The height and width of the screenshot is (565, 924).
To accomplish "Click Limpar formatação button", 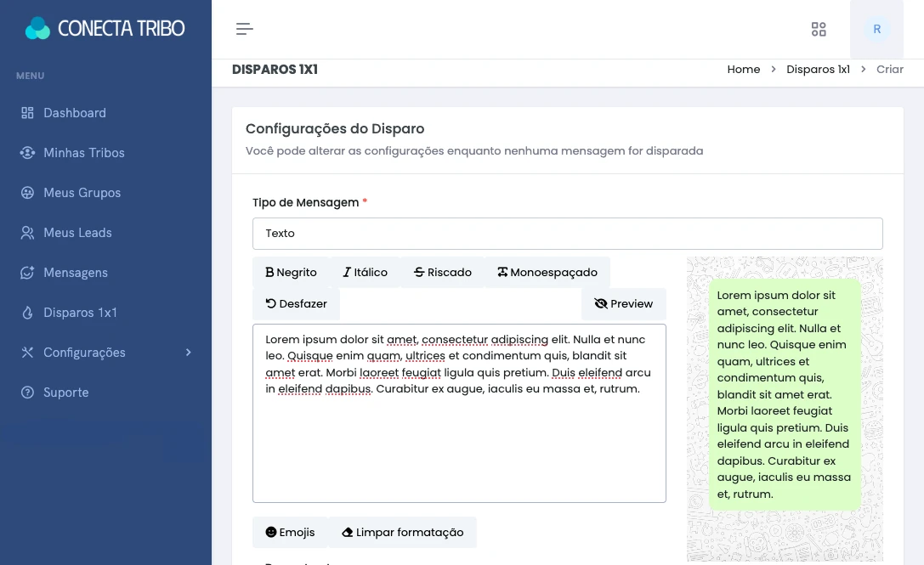I will (402, 533).
